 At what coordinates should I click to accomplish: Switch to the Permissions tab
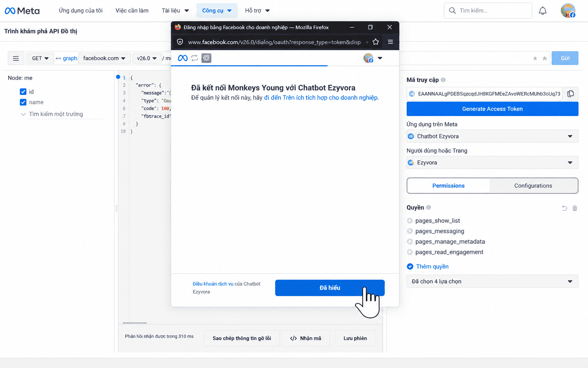(448, 186)
